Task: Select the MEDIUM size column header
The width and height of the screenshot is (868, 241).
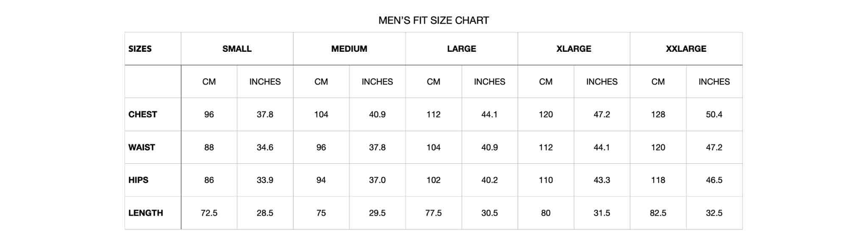Action: (x=349, y=49)
